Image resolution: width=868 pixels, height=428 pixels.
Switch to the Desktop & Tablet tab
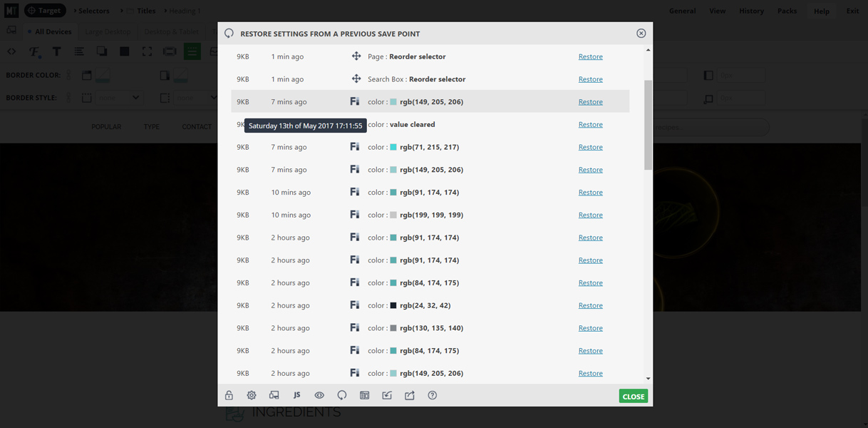point(171,31)
